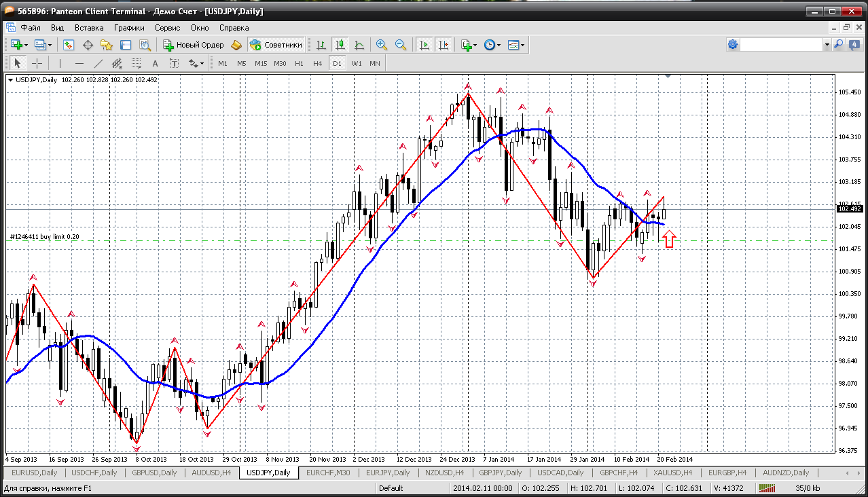The width and height of the screenshot is (868, 497).
Task: Expand the arrows objects dropdown
Action: 197,63
